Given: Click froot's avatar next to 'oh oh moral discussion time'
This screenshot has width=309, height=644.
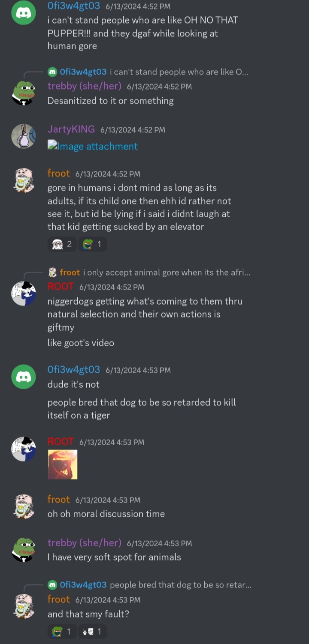Looking at the screenshot, I should coord(23,506).
